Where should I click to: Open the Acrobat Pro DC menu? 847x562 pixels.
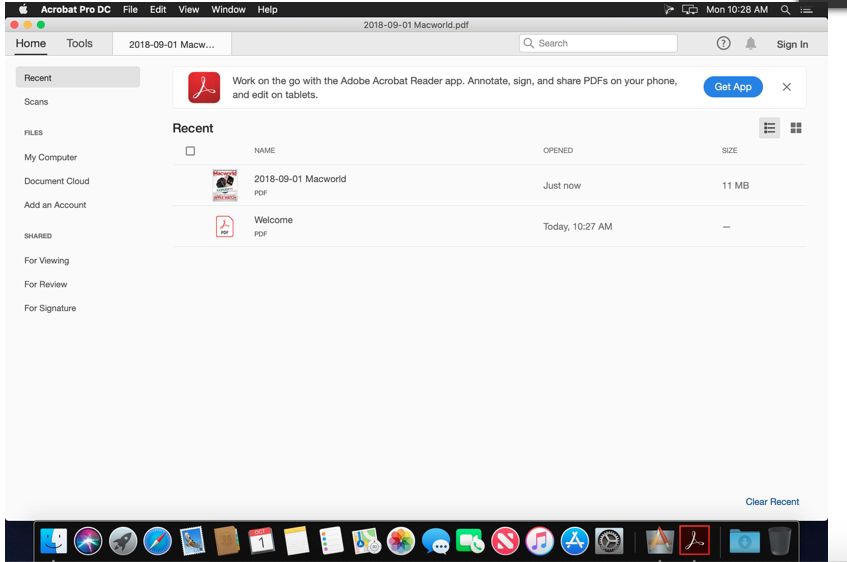(x=76, y=9)
